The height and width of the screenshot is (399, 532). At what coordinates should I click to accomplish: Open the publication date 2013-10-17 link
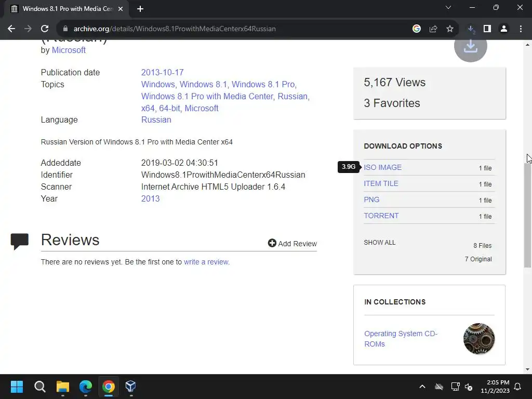pyautogui.click(x=162, y=73)
